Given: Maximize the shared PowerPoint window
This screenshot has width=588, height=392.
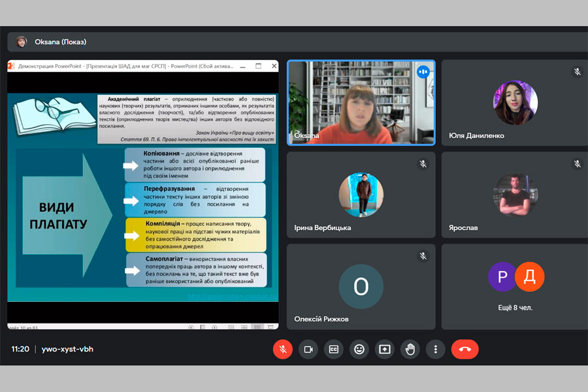Looking at the screenshot, I should (x=258, y=66).
